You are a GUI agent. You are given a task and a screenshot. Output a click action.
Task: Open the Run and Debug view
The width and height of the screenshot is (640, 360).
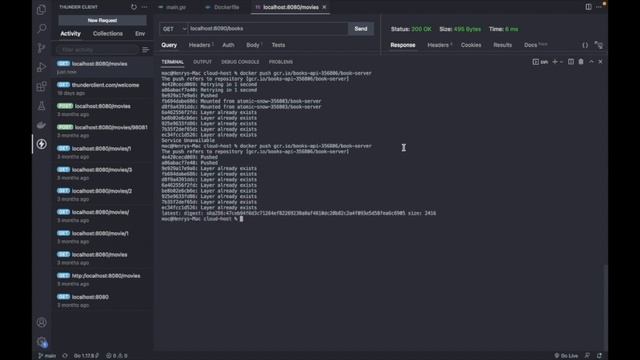point(42,67)
